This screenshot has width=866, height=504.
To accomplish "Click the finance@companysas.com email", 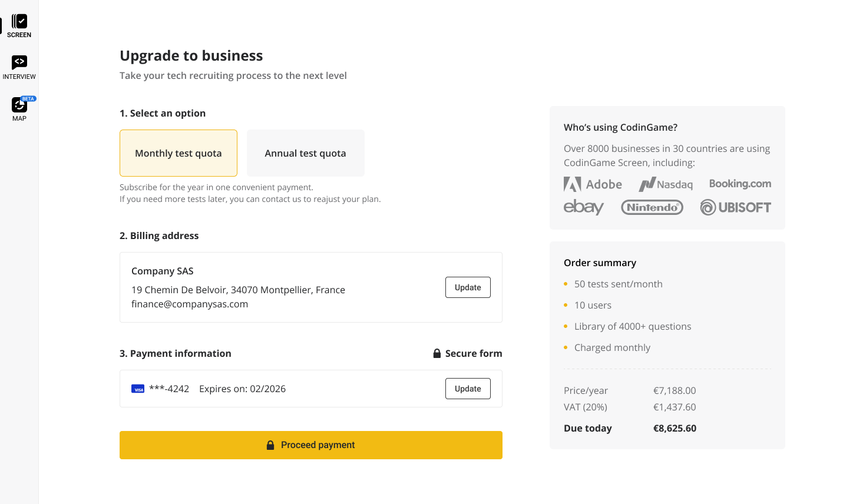I will [x=190, y=304].
